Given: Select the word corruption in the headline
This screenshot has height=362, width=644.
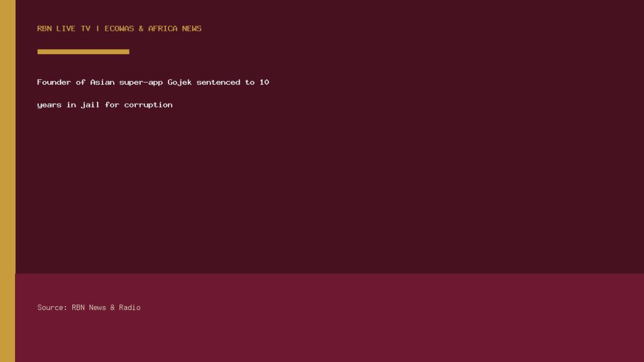Looking at the screenshot, I should coord(148,105).
